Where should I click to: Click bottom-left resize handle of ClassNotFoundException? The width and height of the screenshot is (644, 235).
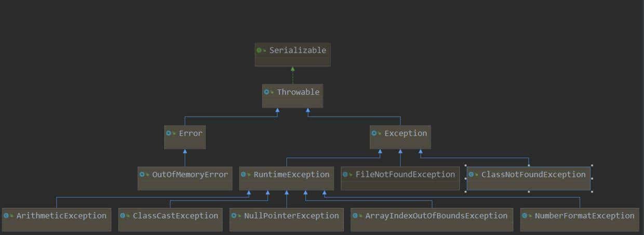point(466,191)
